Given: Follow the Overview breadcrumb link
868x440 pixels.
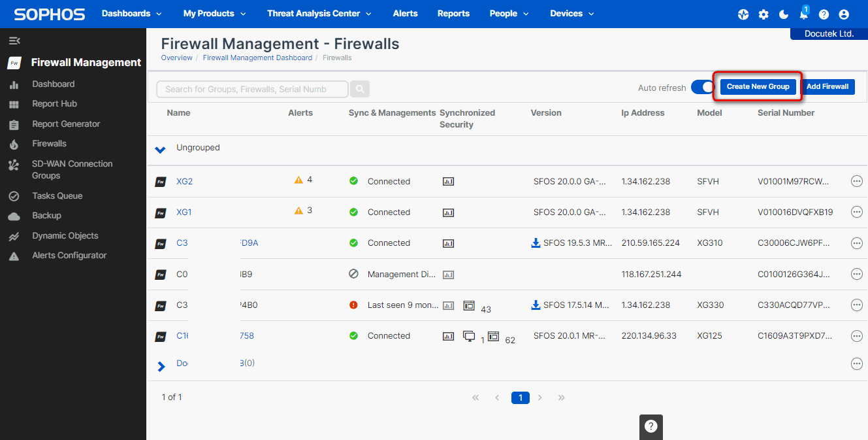Looking at the screenshot, I should point(177,58).
